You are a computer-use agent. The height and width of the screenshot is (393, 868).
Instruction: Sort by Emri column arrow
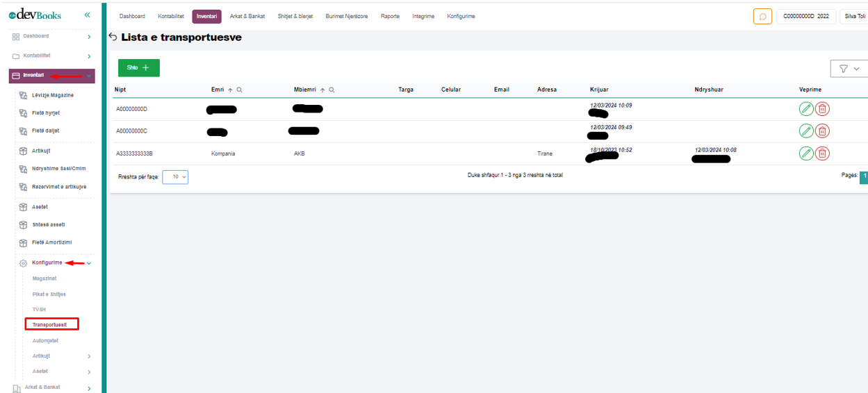click(x=230, y=90)
